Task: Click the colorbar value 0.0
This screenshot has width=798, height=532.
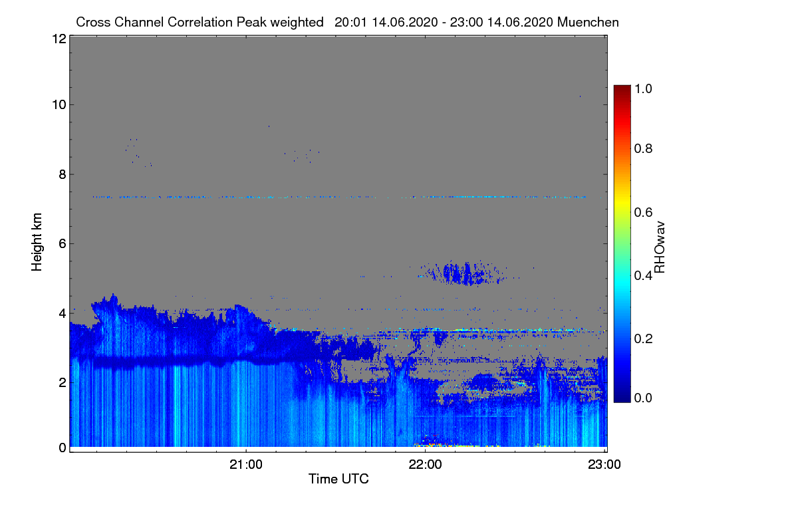Action: coord(644,397)
